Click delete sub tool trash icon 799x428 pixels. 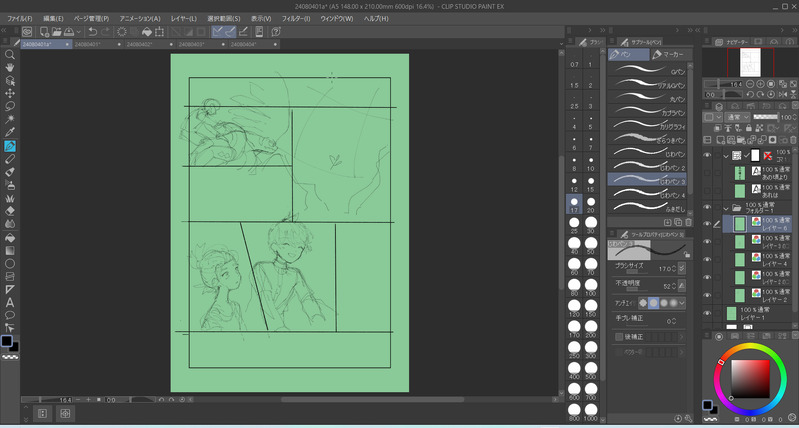[688, 222]
